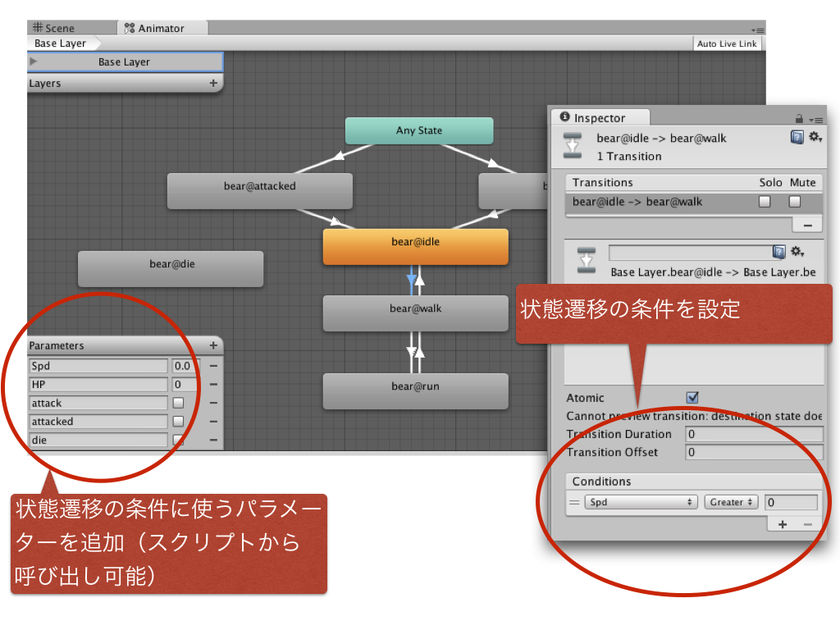Add a new condition with the plus

pos(782,524)
